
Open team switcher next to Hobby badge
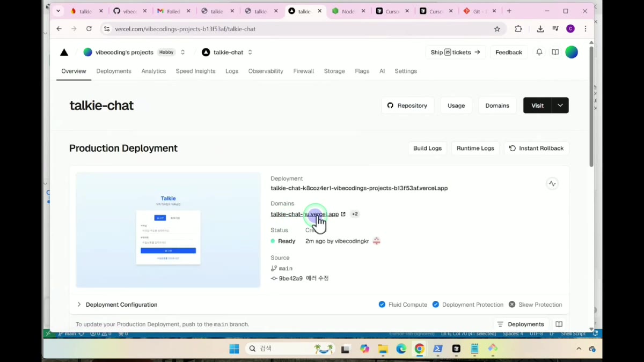click(182, 52)
